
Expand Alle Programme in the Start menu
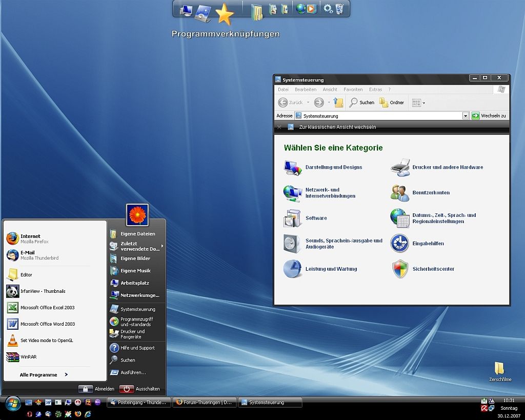[x=44, y=375]
